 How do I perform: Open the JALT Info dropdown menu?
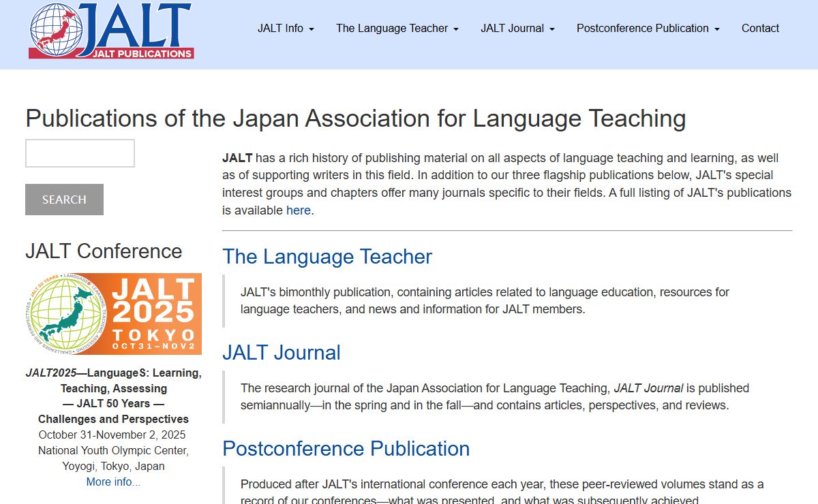[286, 29]
